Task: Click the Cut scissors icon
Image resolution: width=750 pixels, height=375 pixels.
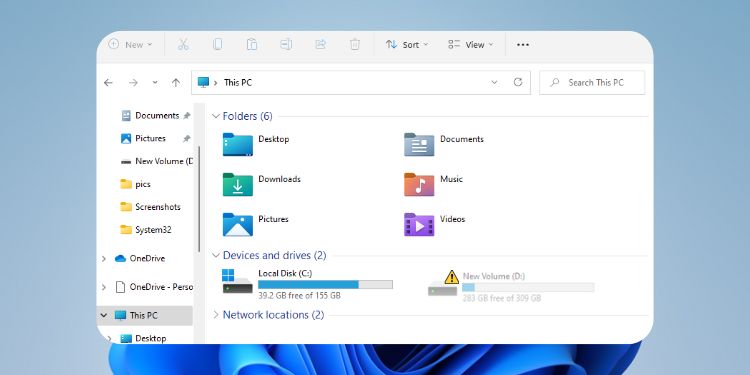Action: (183, 44)
